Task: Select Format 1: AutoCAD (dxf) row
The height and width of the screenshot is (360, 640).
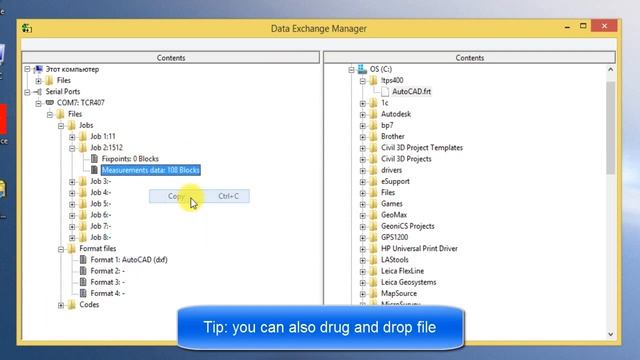Action: 129,260
